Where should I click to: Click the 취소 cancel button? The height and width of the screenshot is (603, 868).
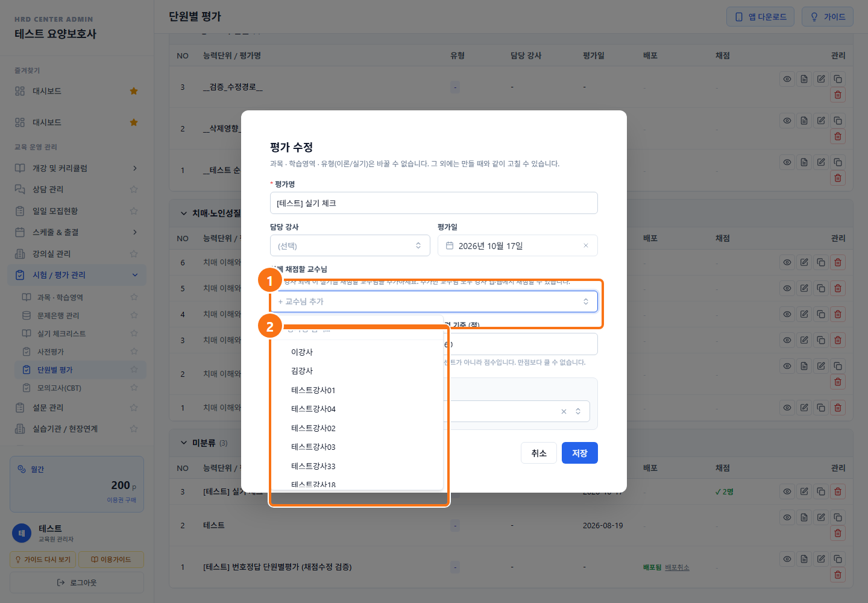(539, 453)
